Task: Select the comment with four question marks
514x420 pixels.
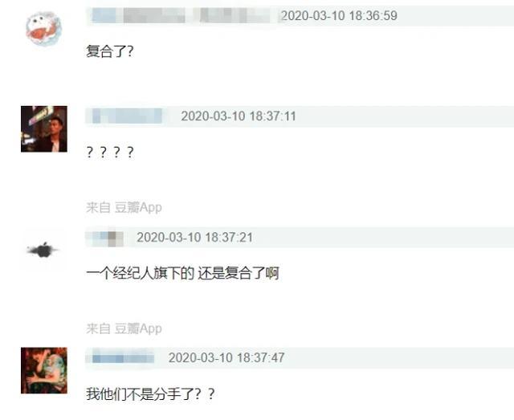Action: point(110,152)
